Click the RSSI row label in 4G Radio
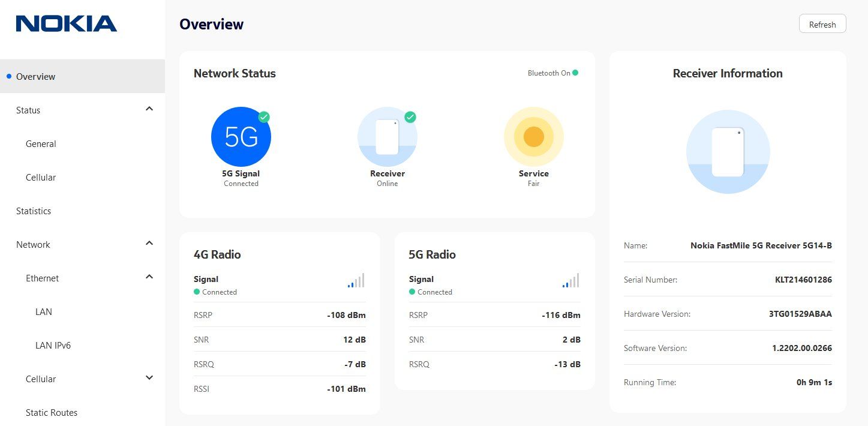This screenshot has width=868, height=426. tap(202, 389)
